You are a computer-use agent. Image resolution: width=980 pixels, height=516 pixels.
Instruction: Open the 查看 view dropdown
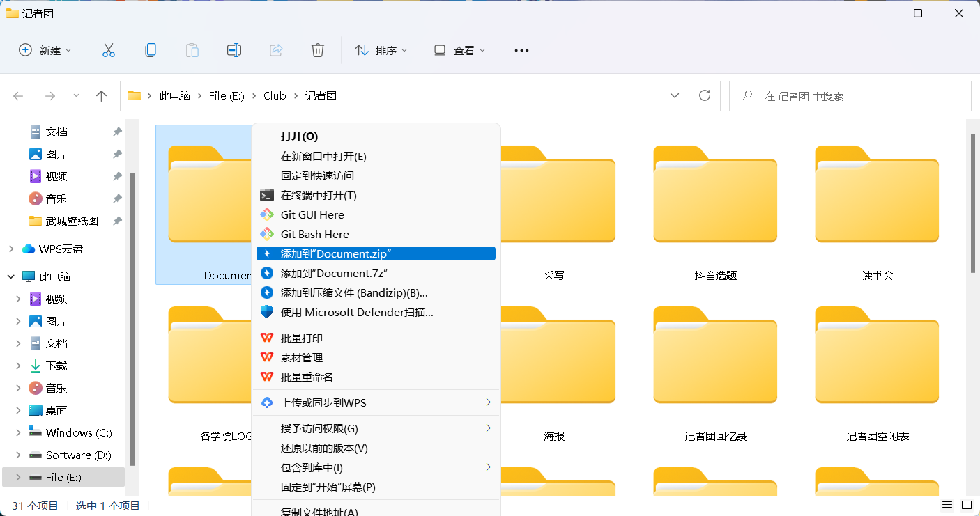click(459, 50)
